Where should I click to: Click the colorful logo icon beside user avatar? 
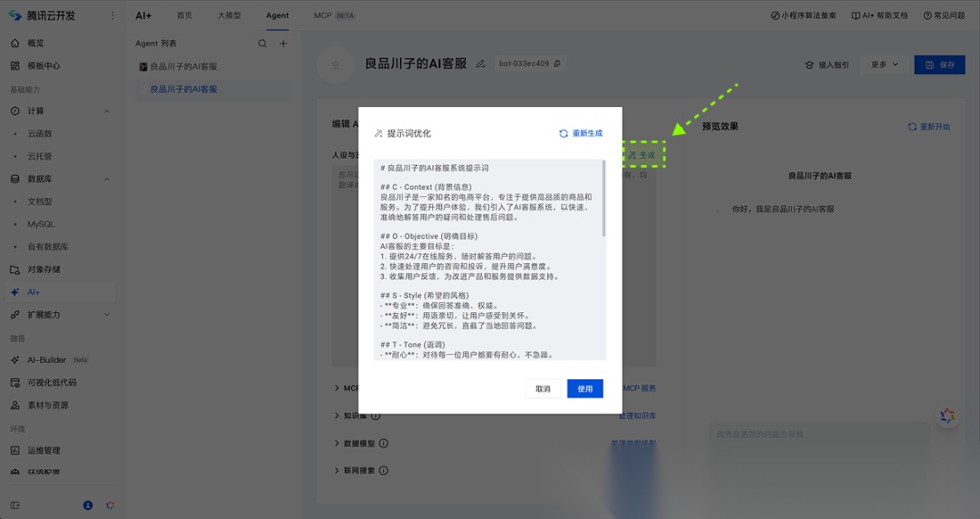tap(110, 505)
